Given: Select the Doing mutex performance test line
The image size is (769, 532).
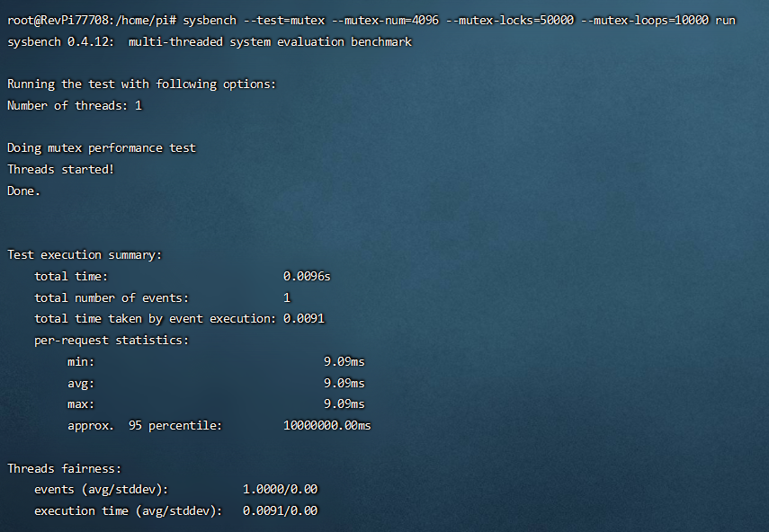Looking at the screenshot, I should coord(103,147).
